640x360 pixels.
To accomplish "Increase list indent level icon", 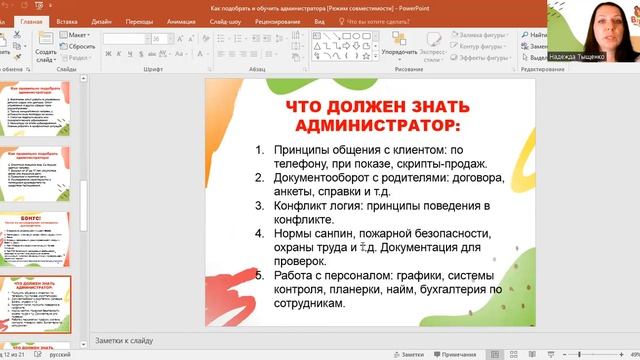I will coord(267,39).
